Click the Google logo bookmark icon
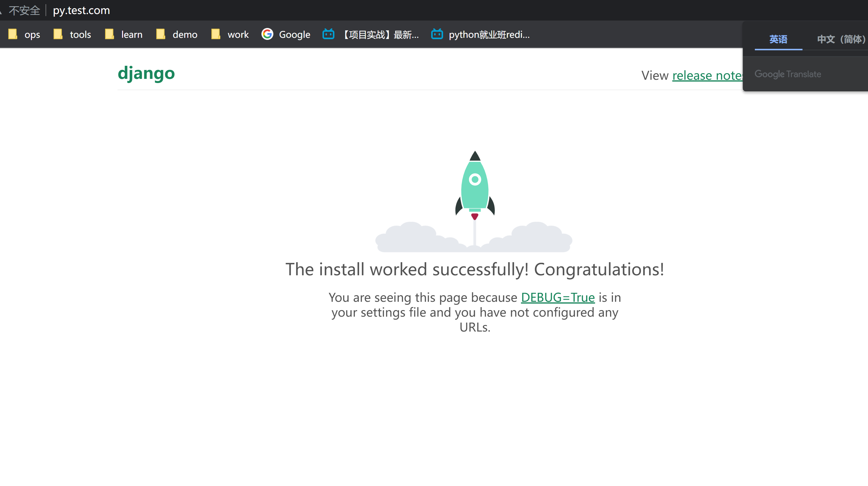 (267, 34)
